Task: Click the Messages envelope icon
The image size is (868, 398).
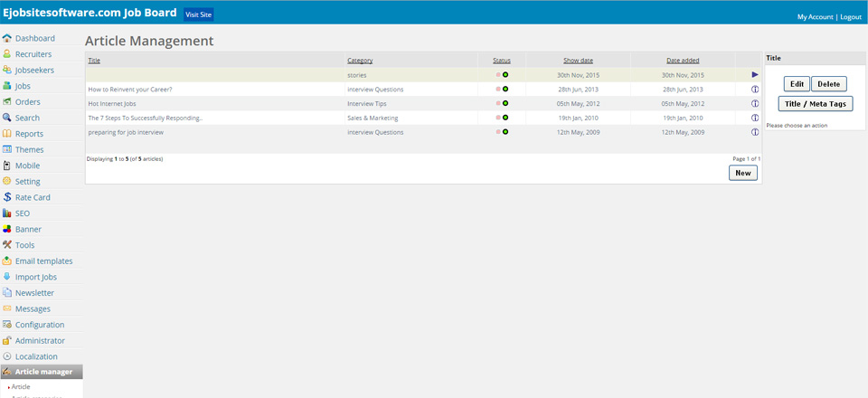Action: (6, 308)
